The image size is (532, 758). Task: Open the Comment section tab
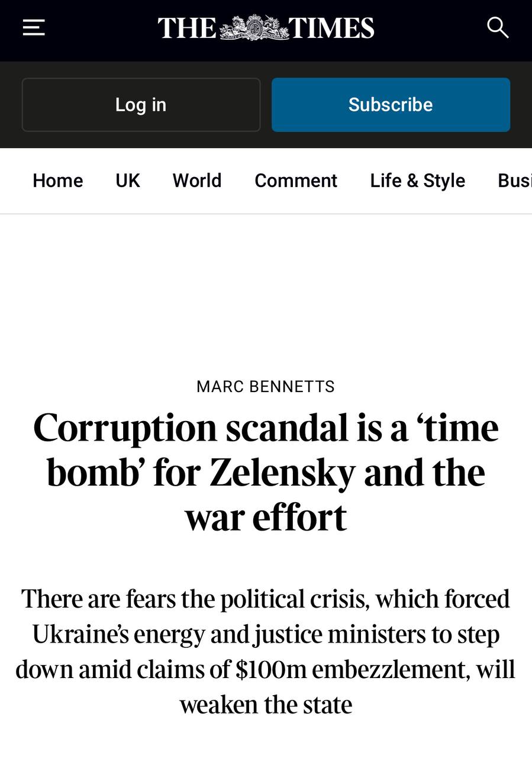point(296,181)
